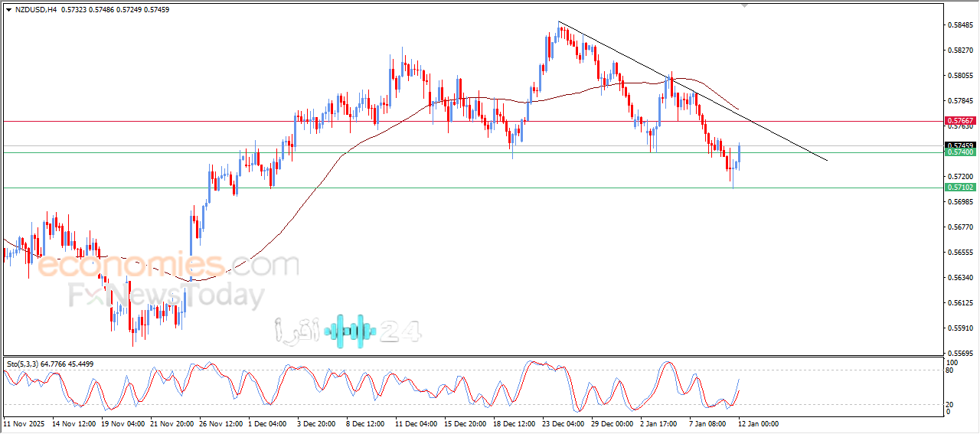980x434 pixels.
Task: Select the green 0.57102 support price tag
Action: coord(959,187)
